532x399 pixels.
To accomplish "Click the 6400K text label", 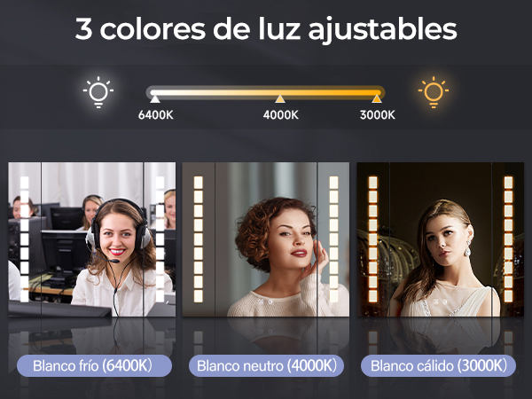I will [156, 115].
